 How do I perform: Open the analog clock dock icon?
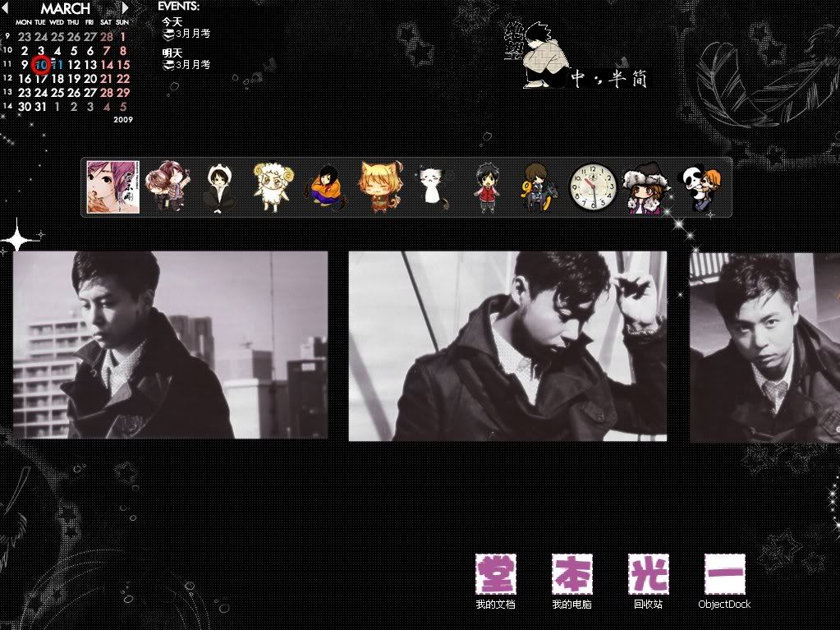point(592,187)
